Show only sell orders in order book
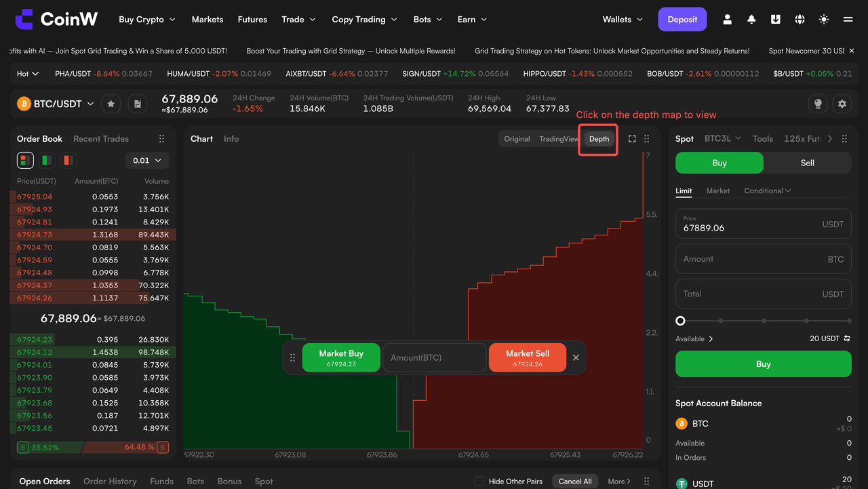Screen dimensions: 868x489 68,160
